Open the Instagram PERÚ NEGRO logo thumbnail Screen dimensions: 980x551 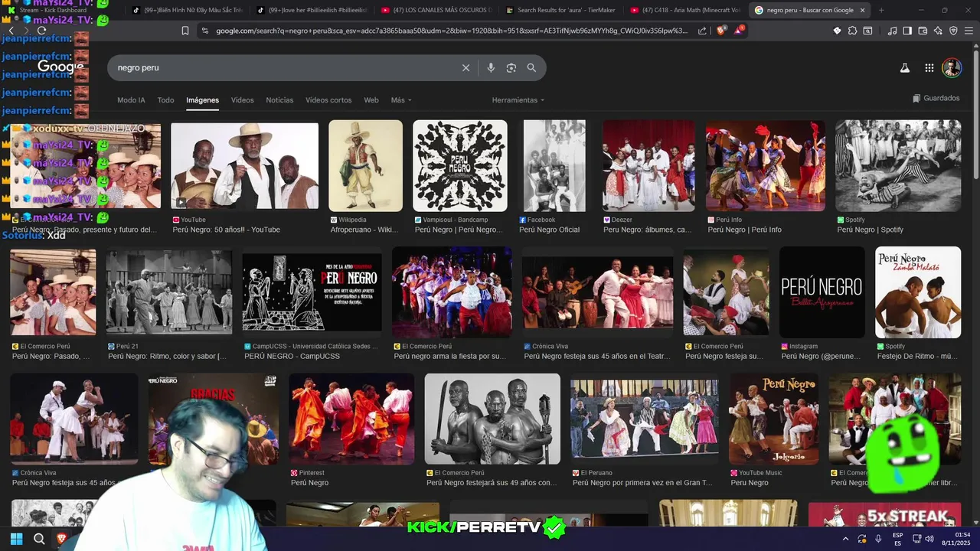point(822,292)
